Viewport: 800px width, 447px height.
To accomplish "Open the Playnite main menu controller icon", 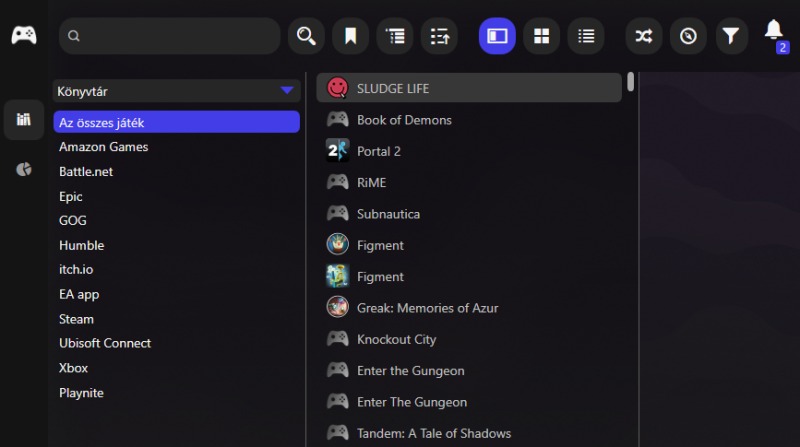I will pyautogui.click(x=24, y=36).
